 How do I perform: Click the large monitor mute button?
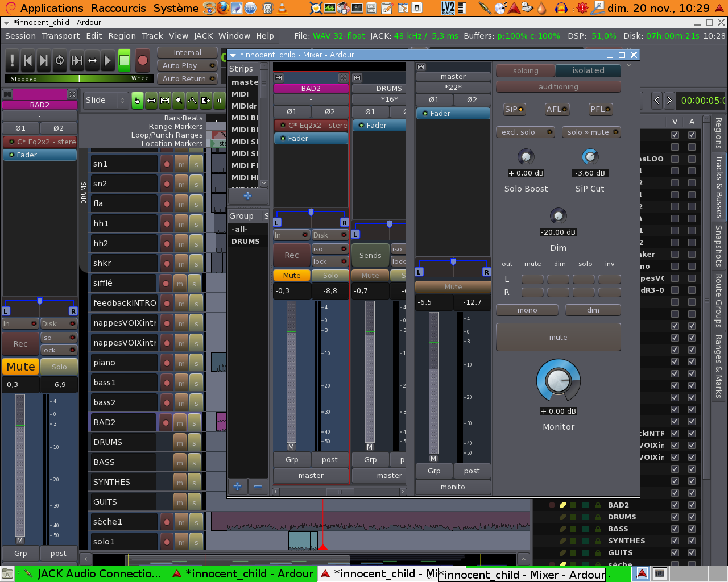[558, 338]
